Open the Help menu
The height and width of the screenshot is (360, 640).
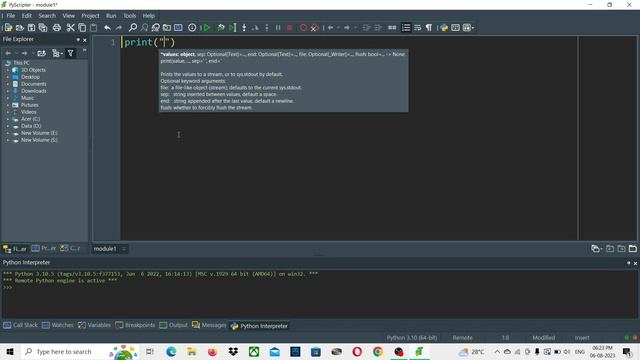pyautogui.click(x=149, y=16)
